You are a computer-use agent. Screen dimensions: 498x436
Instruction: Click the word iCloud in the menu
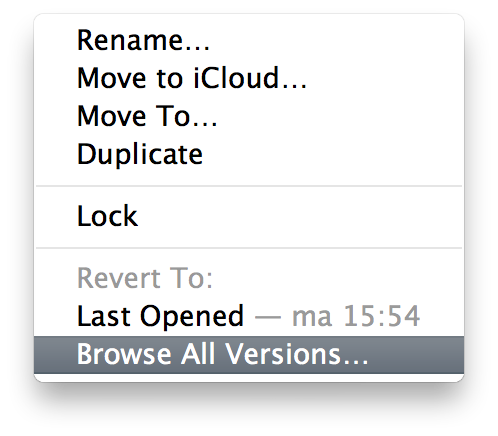pyautogui.click(x=236, y=78)
